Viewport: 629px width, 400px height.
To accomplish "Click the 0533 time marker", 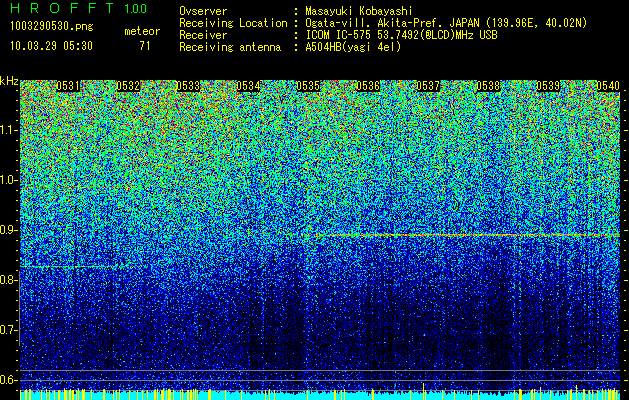I will (x=188, y=86).
